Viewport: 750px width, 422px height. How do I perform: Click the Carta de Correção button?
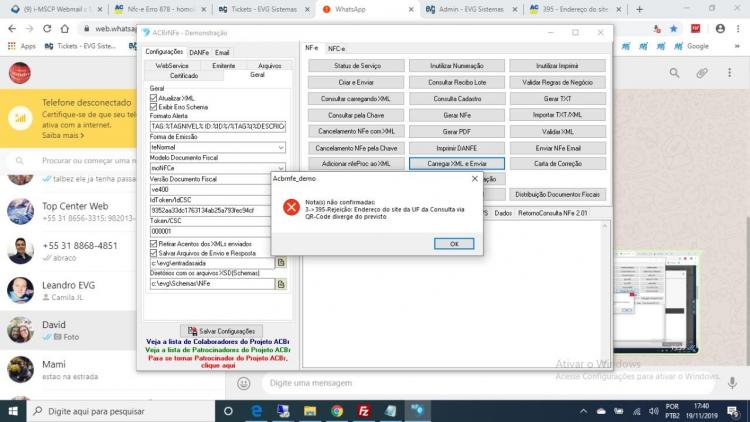click(558, 164)
